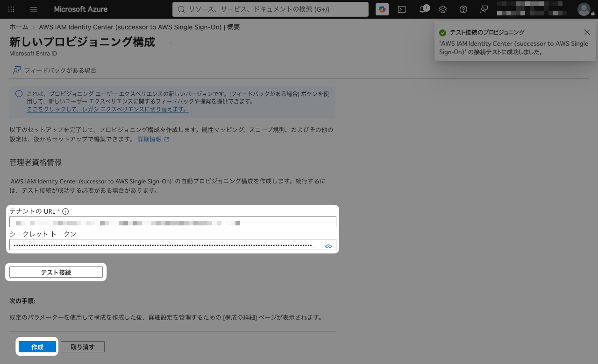Image resolution: width=598 pixels, height=364 pixels.
Task: Click the green success check icon
Action: [x=442, y=33]
